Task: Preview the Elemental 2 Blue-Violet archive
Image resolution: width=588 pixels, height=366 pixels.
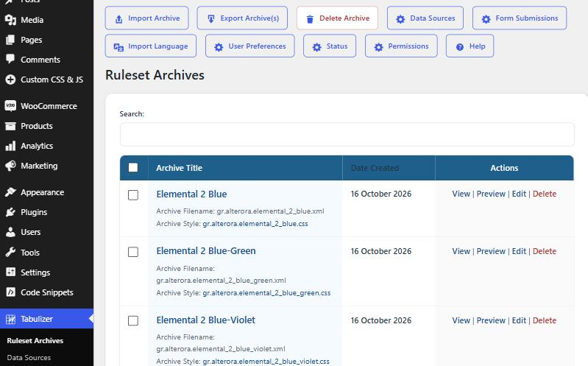Action: coord(491,320)
